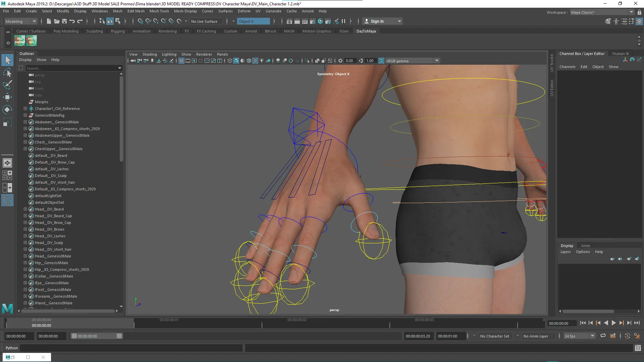
Task: Toggle symmetry with the Object X field
Action: [x=253, y=21]
